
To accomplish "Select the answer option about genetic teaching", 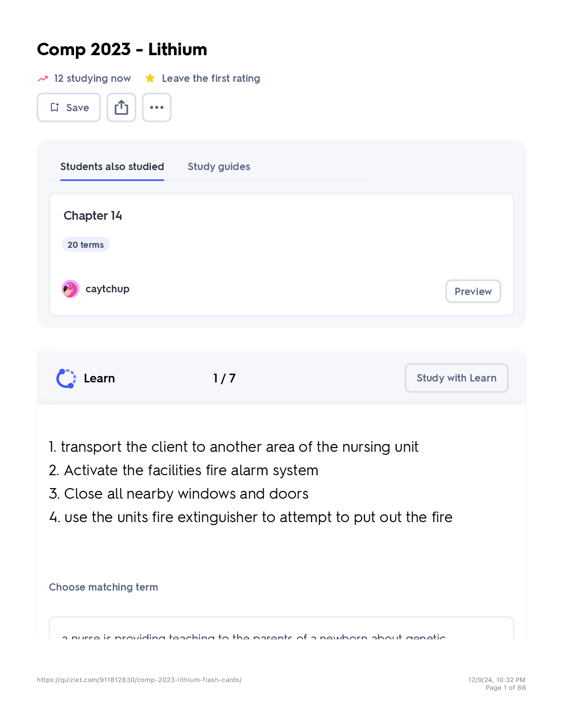I will [x=281, y=628].
